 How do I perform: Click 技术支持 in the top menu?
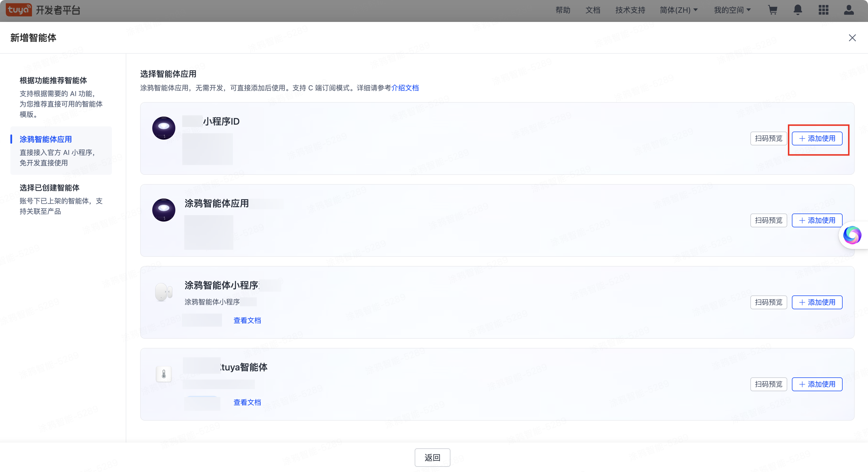630,10
